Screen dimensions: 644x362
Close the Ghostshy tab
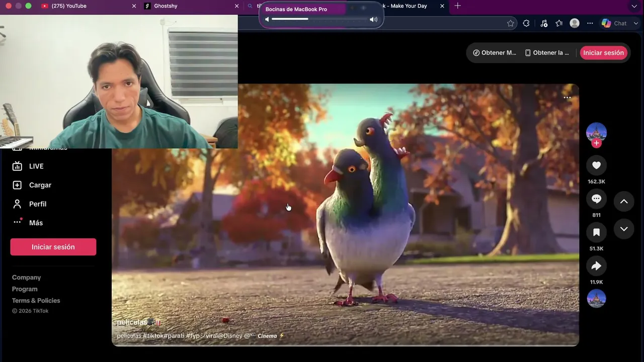click(x=237, y=6)
